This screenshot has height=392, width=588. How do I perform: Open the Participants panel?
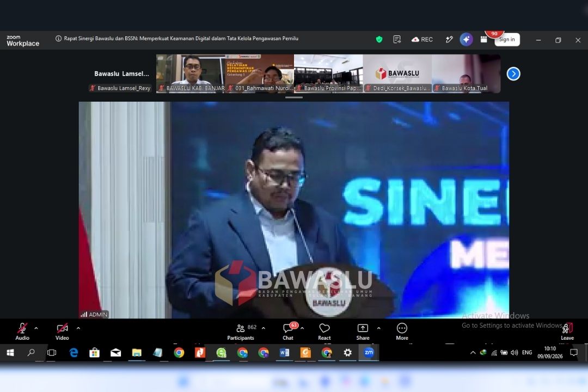241,332
